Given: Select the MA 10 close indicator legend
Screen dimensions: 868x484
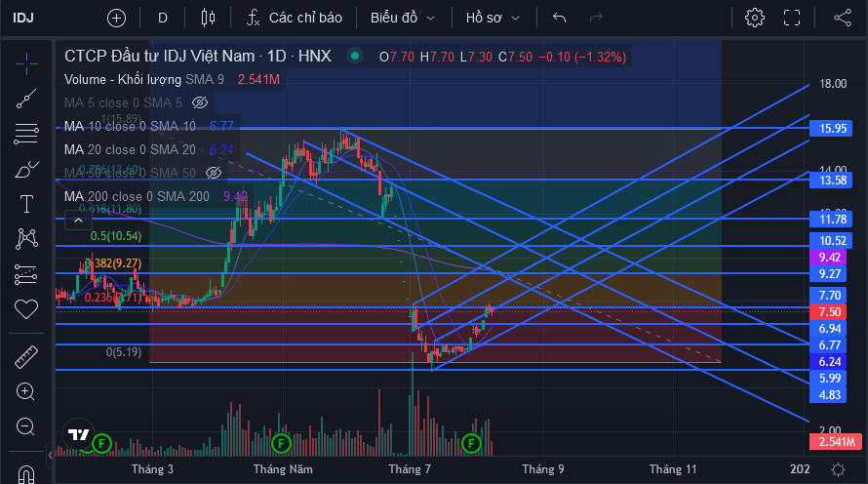Looking at the screenshot, I should tap(130, 126).
